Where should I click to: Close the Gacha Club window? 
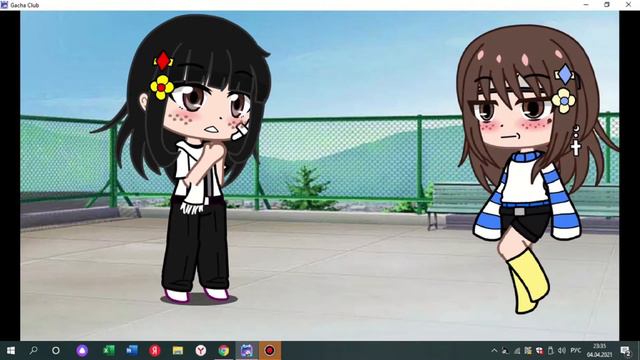[629, 5]
